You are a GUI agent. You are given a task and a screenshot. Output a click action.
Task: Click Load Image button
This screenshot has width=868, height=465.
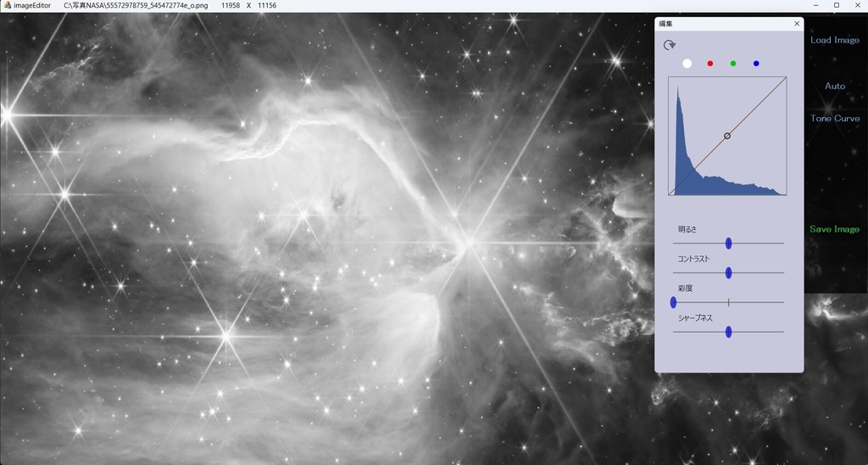click(x=835, y=40)
